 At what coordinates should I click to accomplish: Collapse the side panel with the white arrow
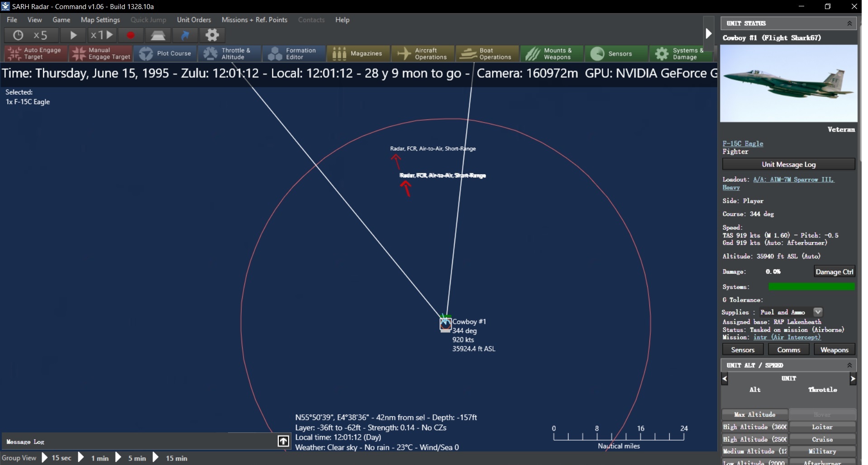point(708,33)
